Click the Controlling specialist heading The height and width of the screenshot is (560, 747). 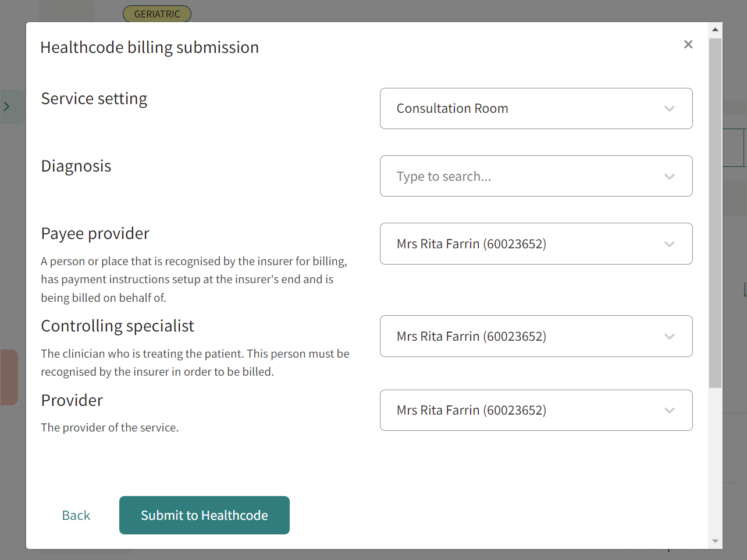[x=118, y=326]
